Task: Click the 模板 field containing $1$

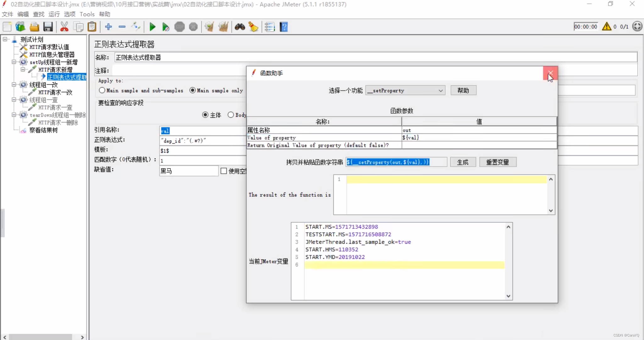Action: pyautogui.click(x=203, y=151)
